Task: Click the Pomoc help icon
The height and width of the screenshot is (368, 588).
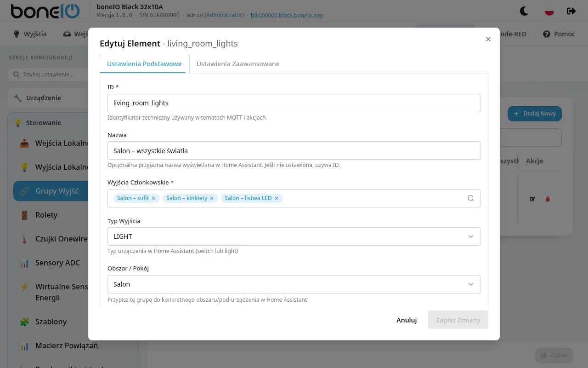Action: (547, 34)
